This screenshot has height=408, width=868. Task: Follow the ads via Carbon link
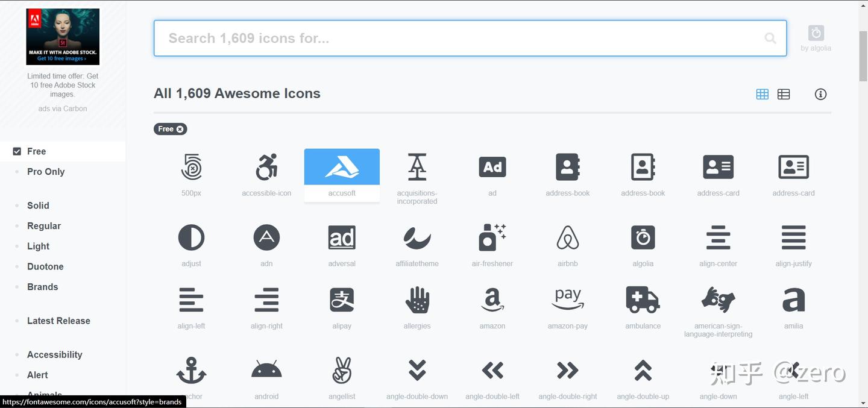[63, 108]
